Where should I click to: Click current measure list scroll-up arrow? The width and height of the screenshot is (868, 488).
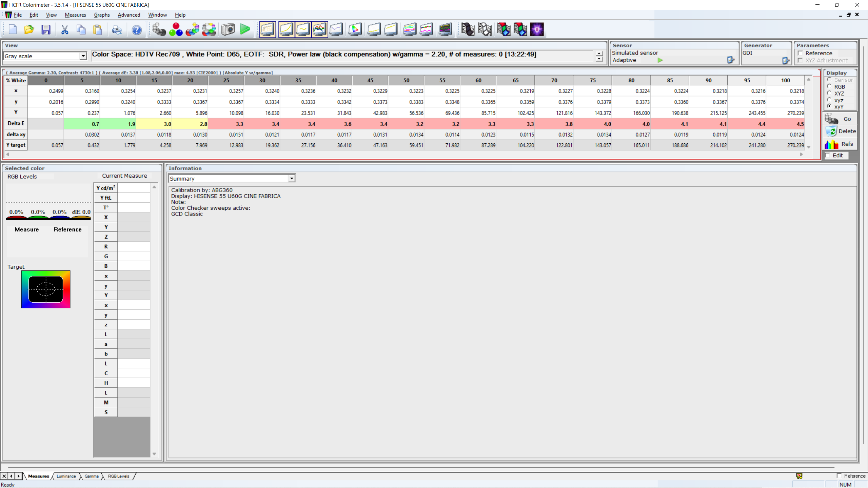point(154,187)
